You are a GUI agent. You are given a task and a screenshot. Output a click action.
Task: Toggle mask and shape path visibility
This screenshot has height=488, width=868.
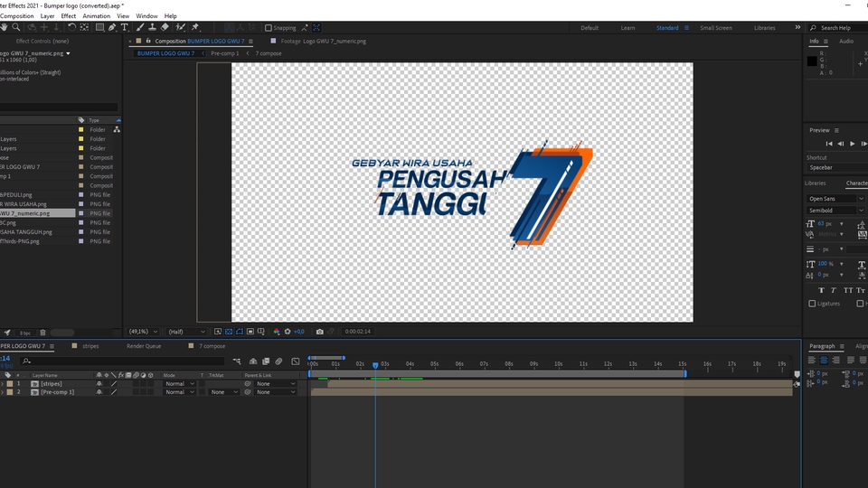(239, 332)
